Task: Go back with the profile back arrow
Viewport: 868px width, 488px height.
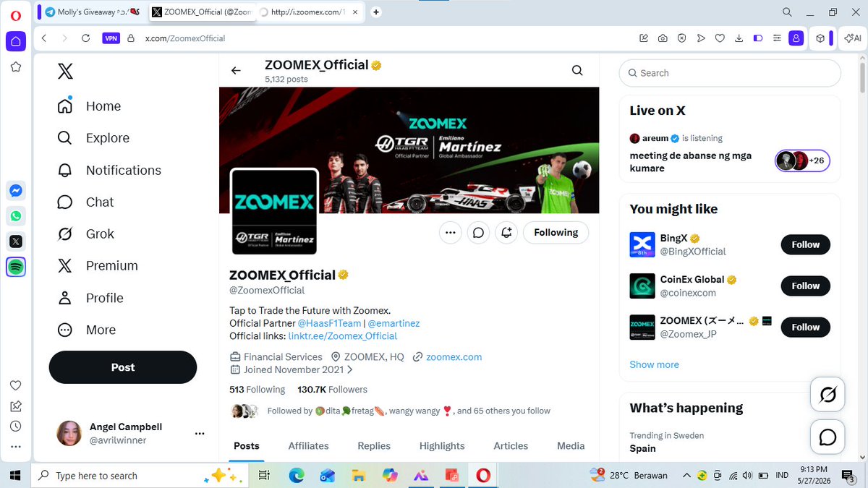Action: 236,70
